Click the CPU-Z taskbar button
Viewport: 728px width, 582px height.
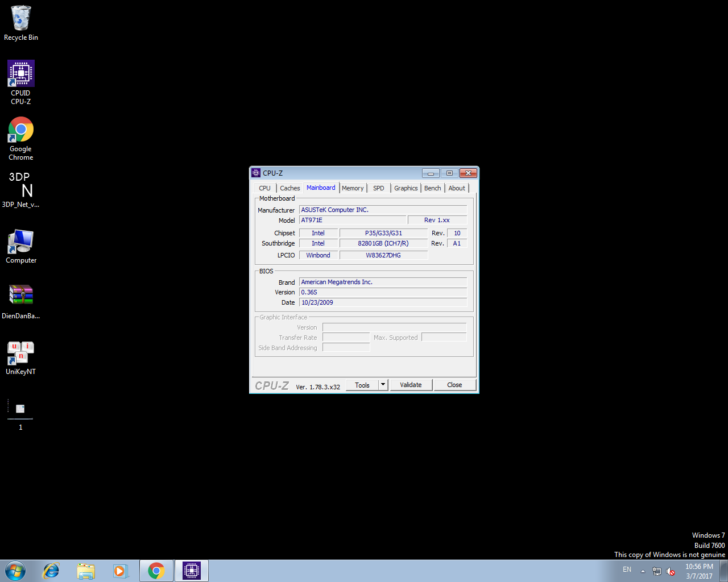[x=192, y=571]
